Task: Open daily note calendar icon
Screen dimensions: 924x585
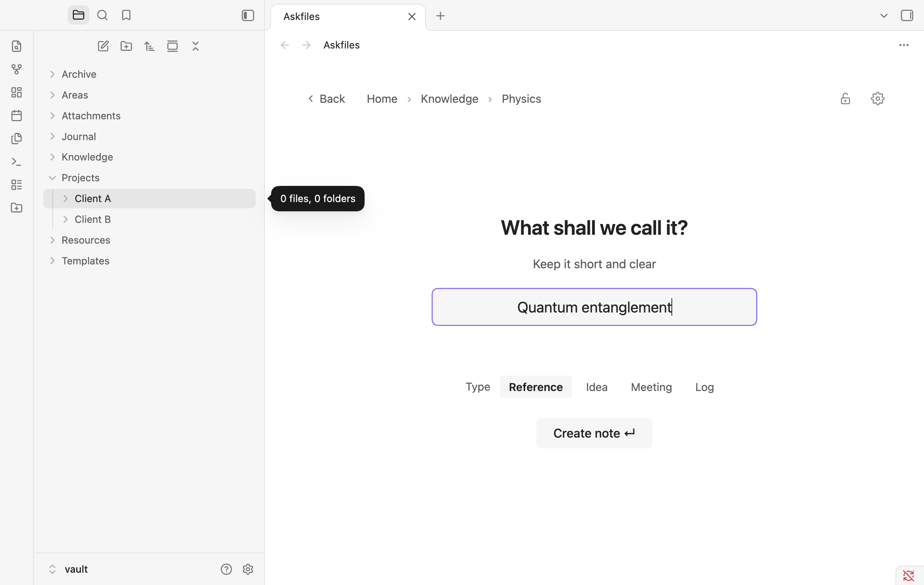Action: (x=17, y=115)
